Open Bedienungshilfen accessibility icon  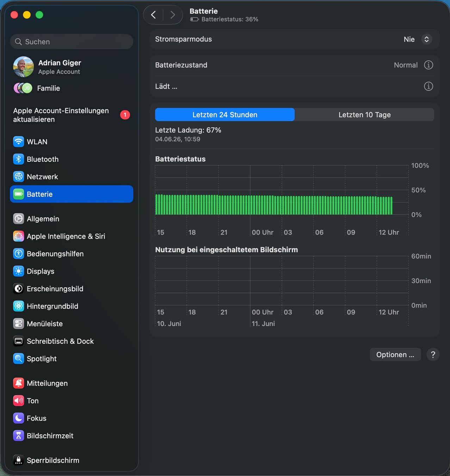19,254
